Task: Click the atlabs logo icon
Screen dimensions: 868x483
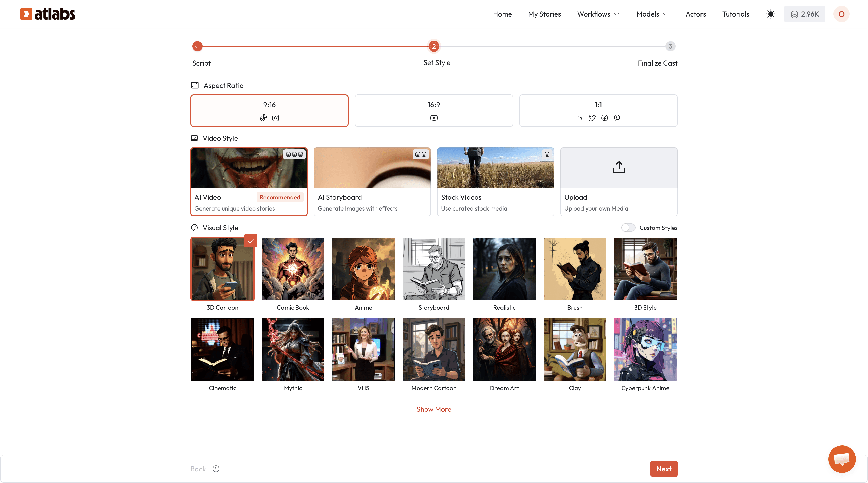Action: tap(26, 14)
